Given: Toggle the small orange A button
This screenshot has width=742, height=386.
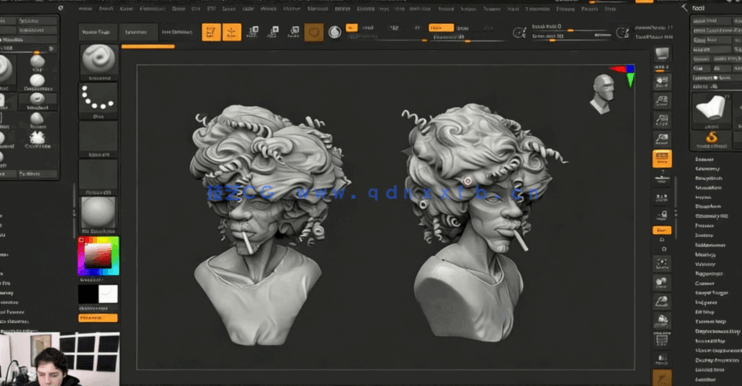Looking at the screenshot, I should click(352, 28).
